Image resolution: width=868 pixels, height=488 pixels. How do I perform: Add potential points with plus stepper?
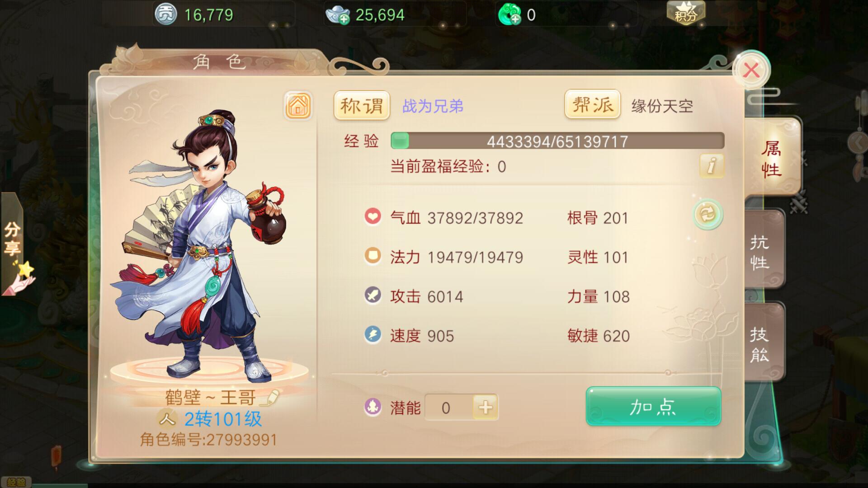[485, 408]
